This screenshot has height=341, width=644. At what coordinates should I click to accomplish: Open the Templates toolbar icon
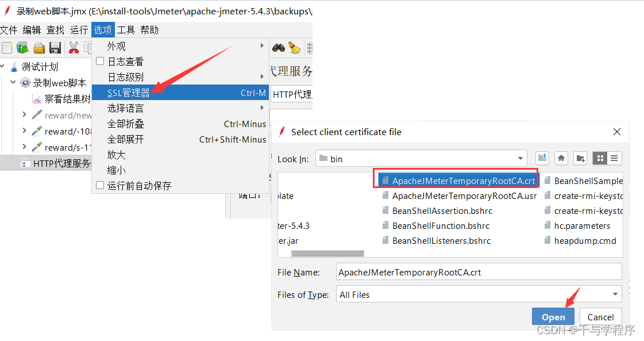pos(22,48)
